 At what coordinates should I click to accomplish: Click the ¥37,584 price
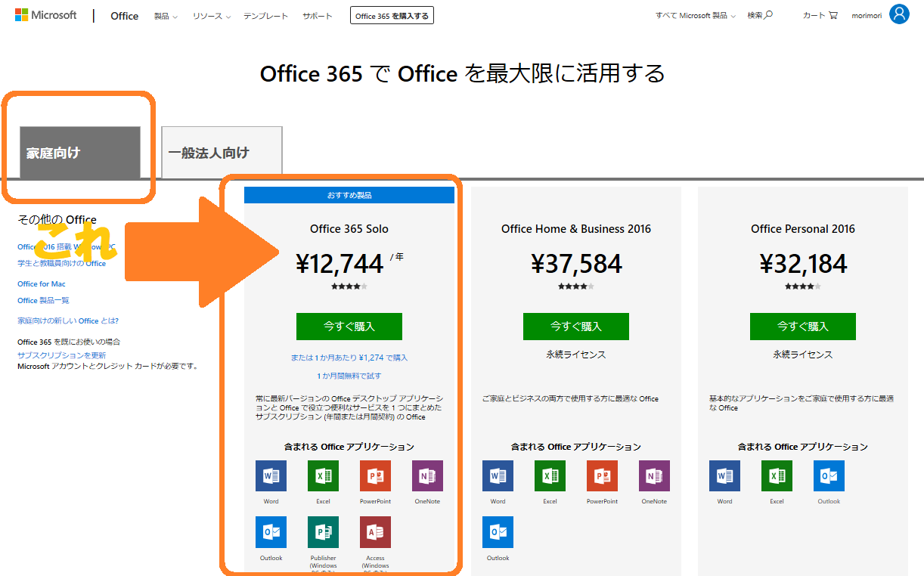[x=576, y=264]
